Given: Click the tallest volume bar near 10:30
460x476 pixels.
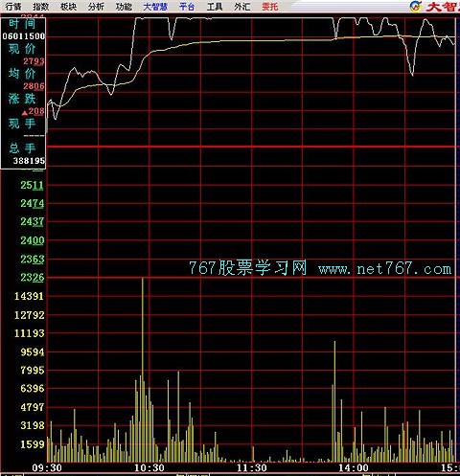Looking at the screenshot, I should click(x=143, y=370).
